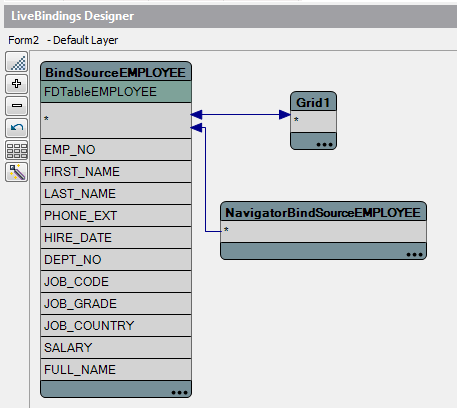
Task: Launch the LiveBindings Wizard wand icon
Action: tap(17, 172)
